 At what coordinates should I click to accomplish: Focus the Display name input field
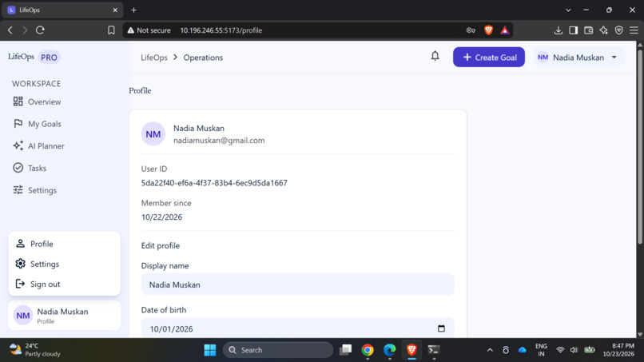(x=298, y=284)
